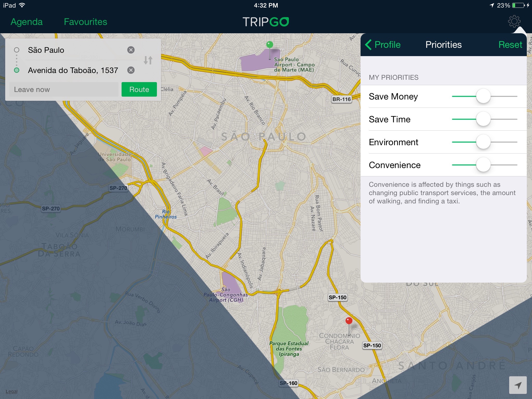Click the Save Money slider knob
532x399 pixels.
point(483,96)
